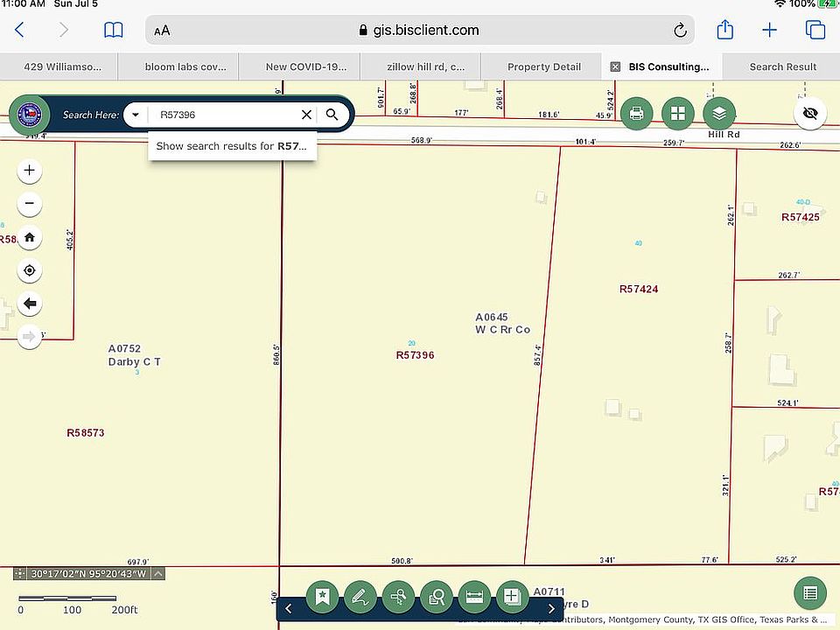Image resolution: width=840 pixels, height=630 pixels.
Task: Open the measurement ruler tool
Action: [x=474, y=597]
